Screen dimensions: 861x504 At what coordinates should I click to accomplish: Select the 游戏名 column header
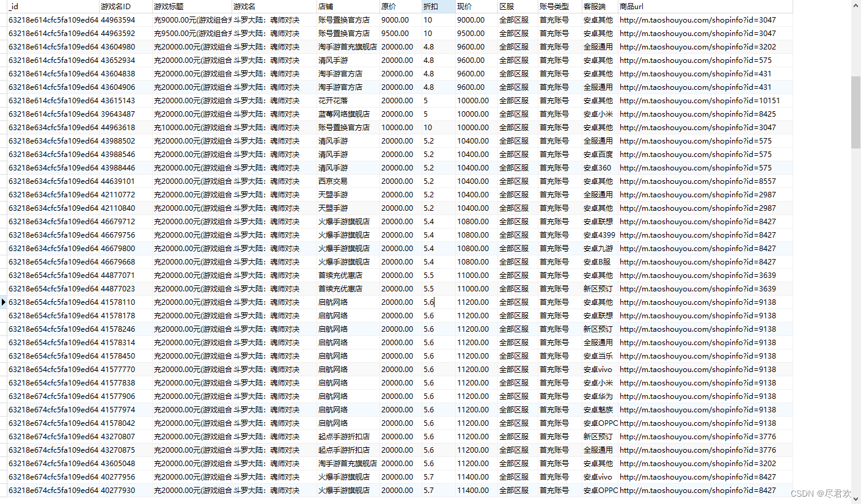click(274, 7)
